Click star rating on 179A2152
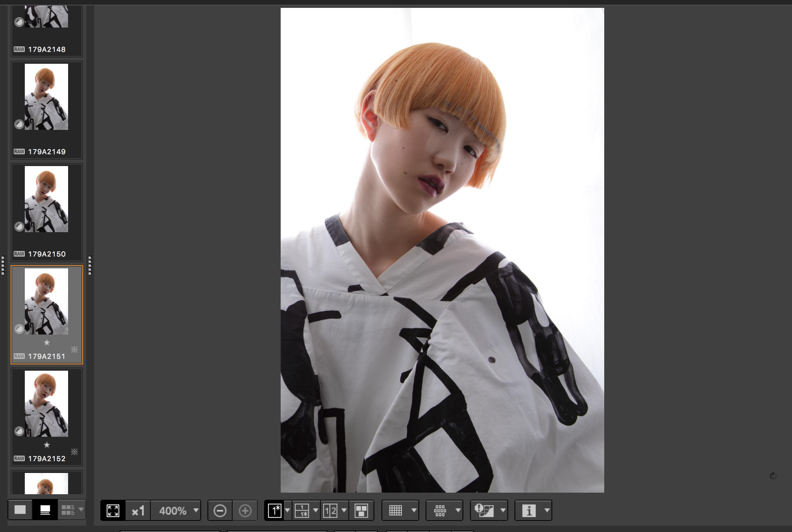Image resolution: width=792 pixels, height=532 pixels. [47, 445]
